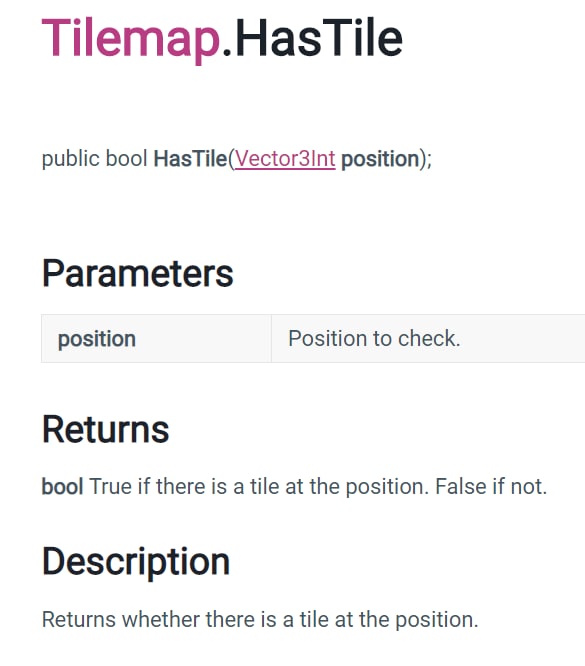Open the Tilemap class link in title
This screenshot has height=666, width=585.
[x=131, y=39]
